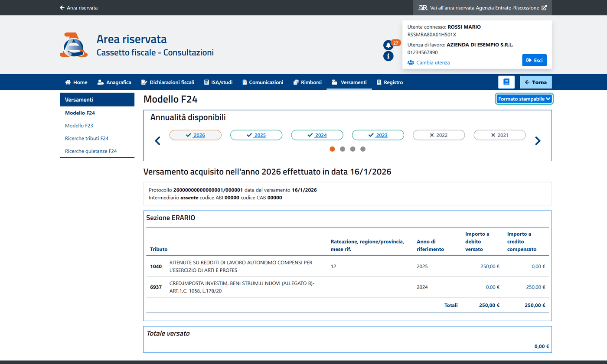The image size is (607, 364).
Task: Click the back arrow beside Area riservata
Action: click(62, 8)
